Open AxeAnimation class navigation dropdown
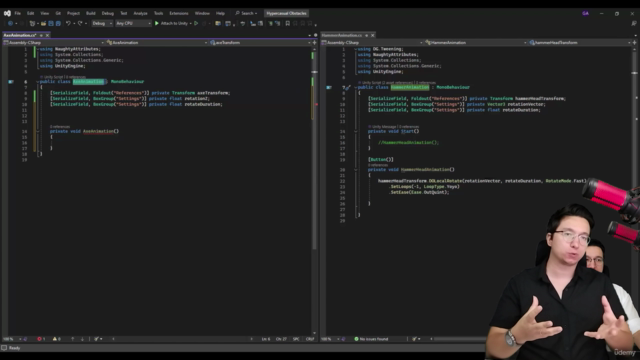Image resolution: width=640 pixels, height=360 pixels. [x=157, y=42]
